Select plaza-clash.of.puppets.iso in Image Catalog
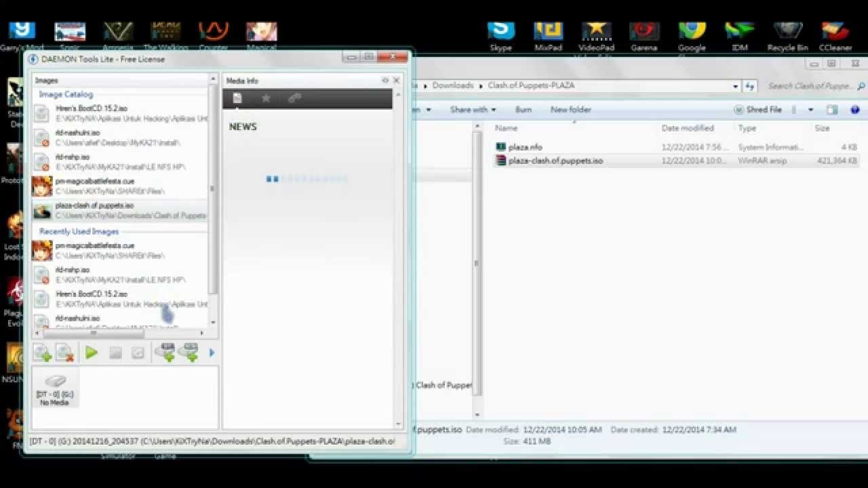This screenshot has height=488, width=868. (120, 210)
